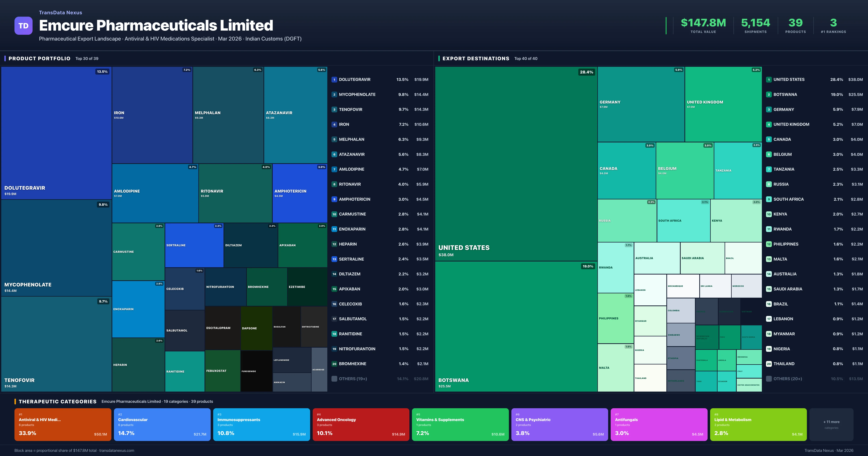The width and height of the screenshot is (868, 456).
Task: Click the rank-10 badge beside KENYA
Action: (769, 214)
